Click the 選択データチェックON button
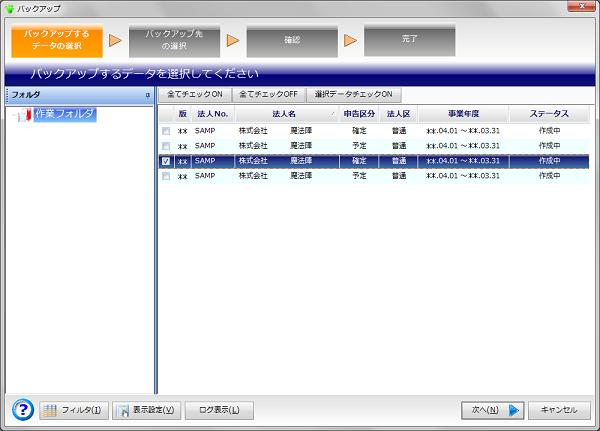The height and width of the screenshot is (431, 600). [352, 94]
